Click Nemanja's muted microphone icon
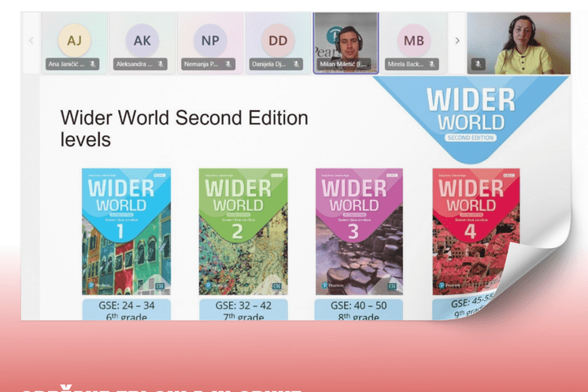Image resolution: width=588 pixels, height=392 pixels. (229, 65)
